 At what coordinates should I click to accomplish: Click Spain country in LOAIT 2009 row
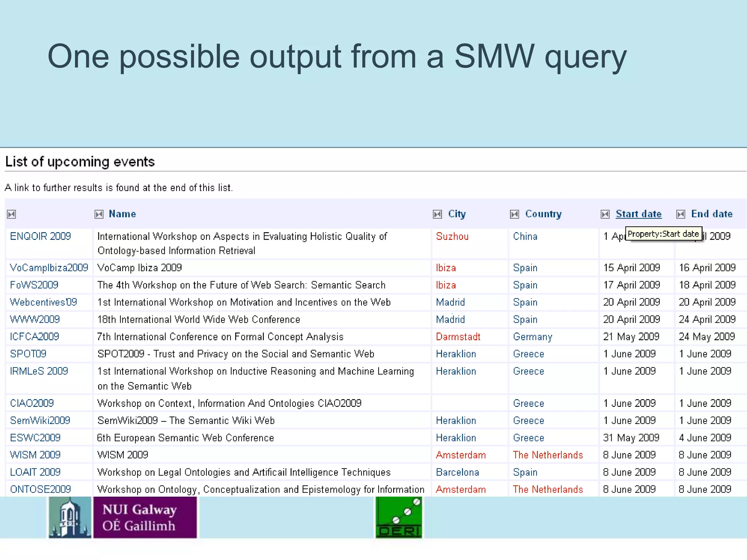pyautogui.click(x=525, y=472)
